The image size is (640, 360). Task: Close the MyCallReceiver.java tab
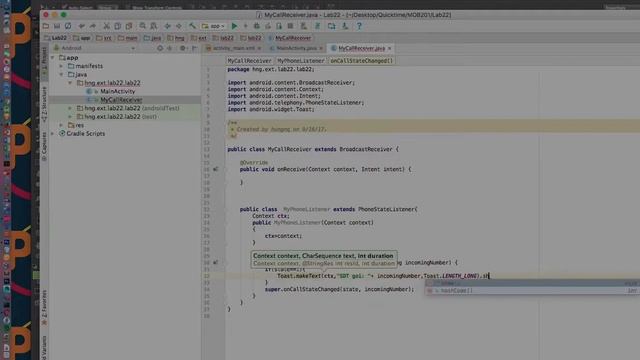click(x=389, y=48)
